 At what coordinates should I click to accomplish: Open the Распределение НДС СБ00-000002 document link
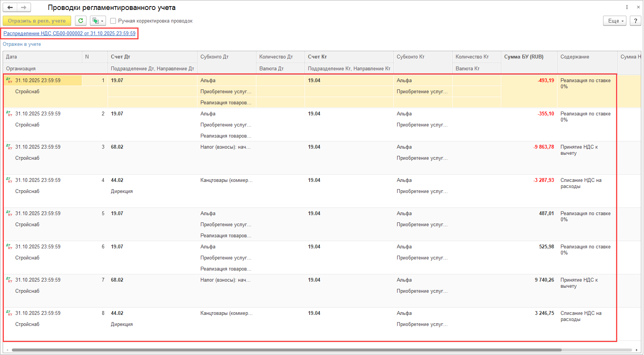[x=69, y=33]
